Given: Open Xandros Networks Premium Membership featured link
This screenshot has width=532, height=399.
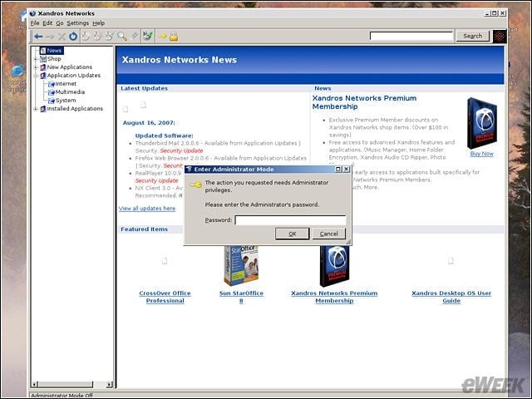Looking at the screenshot, I should [x=334, y=297].
